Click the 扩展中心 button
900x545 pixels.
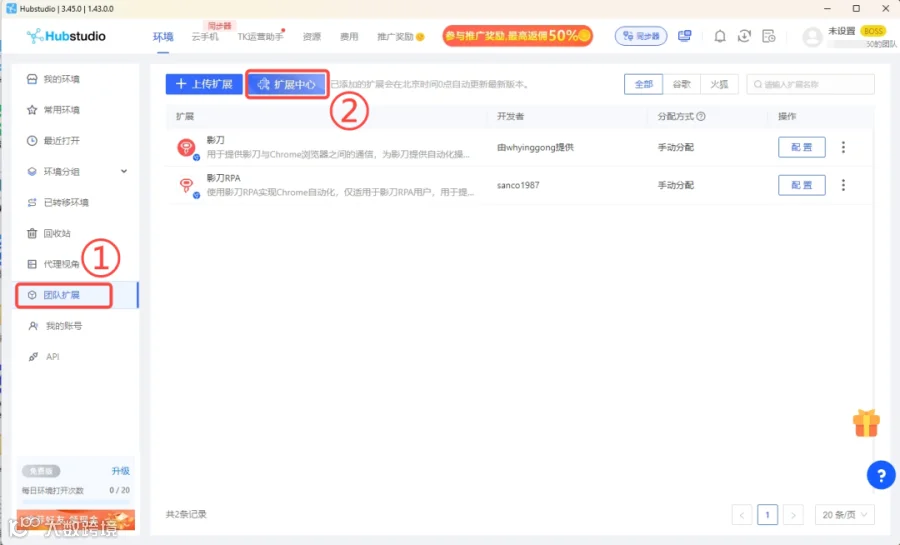pos(287,84)
